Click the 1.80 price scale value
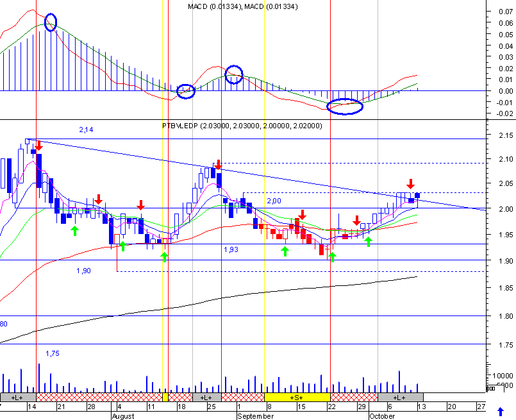Viewport: 516px width, 420px height. point(506,316)
